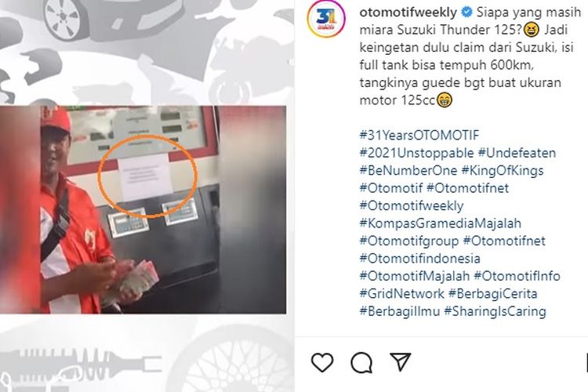Open hashtag #Otomotifindonesia

point(419,259)
